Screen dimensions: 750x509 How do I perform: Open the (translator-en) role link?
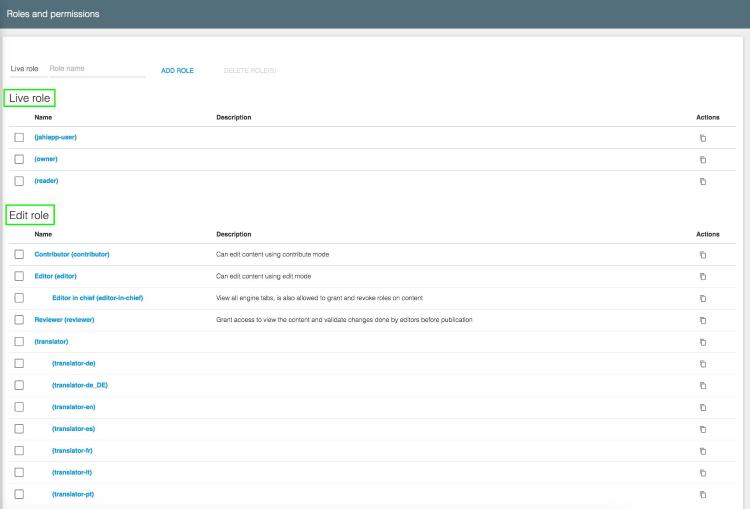coord(74,407)
